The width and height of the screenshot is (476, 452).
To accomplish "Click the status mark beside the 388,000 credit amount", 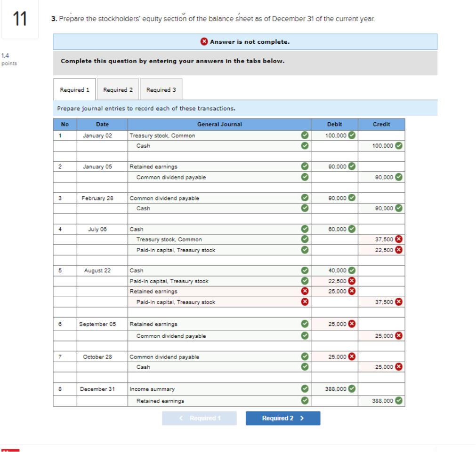I will [x=399, y=401].
